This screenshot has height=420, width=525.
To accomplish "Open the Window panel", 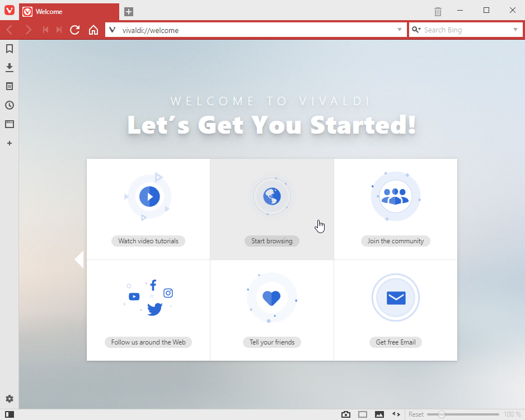I will (10, 124).
